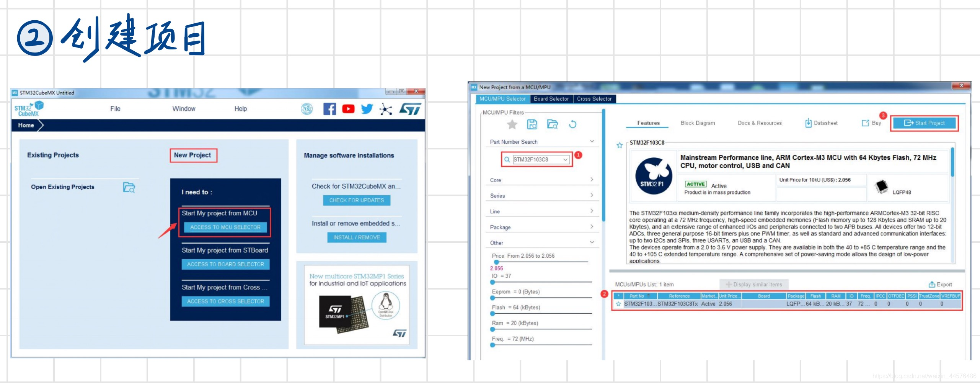
Task: Click the 10-year anniversary badge icon
Action: tap(307, 109)
